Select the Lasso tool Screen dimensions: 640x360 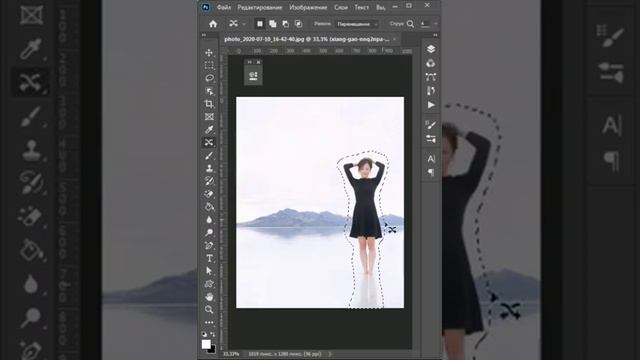point(209,78)
